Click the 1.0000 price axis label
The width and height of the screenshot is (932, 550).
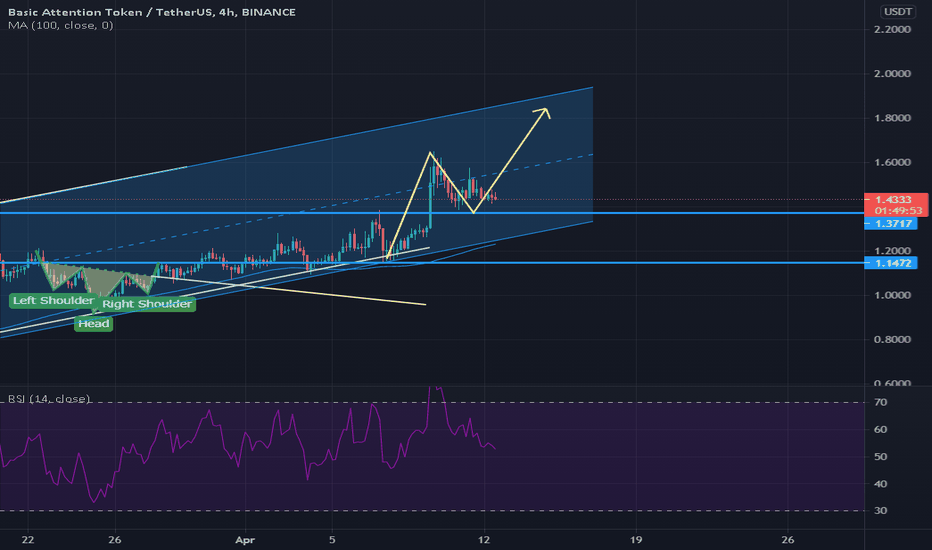pyautogui.click(x=892, y=295)
